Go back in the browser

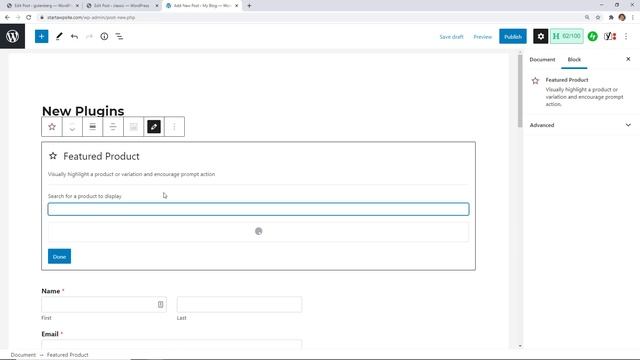tap(7, 18)
